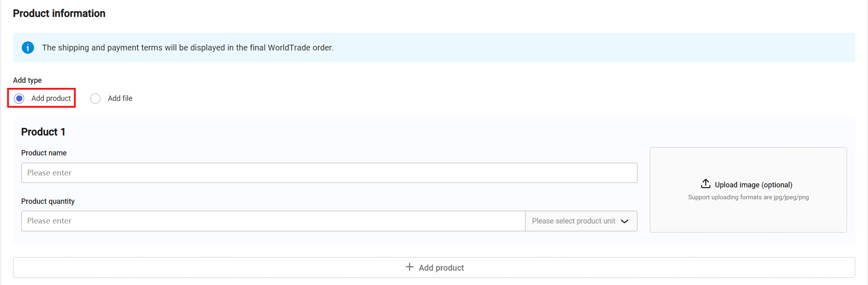Click the Product quantity field label
Image resolution: width=868 pixels, height=285 pixels.
pos(48,201)
